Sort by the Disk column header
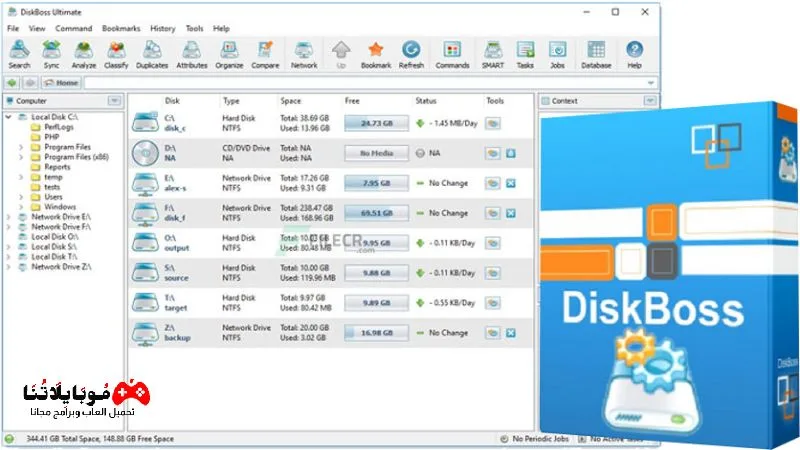This screenshot has width=800, height=450. (x=172, y=101)
